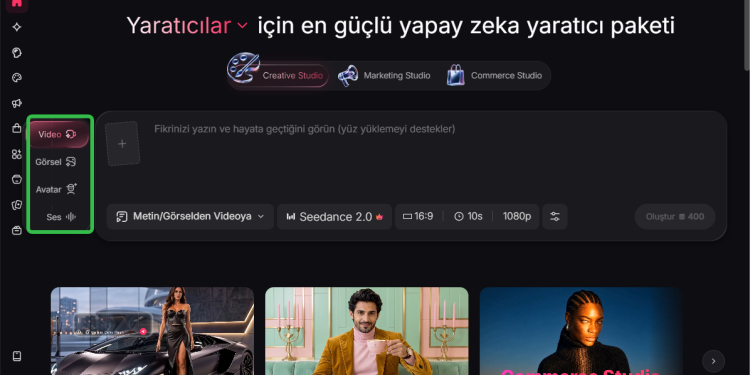Open the man with teacup thumbnail
This screenshot has height=375, width=750.
(x=367, y=331)
